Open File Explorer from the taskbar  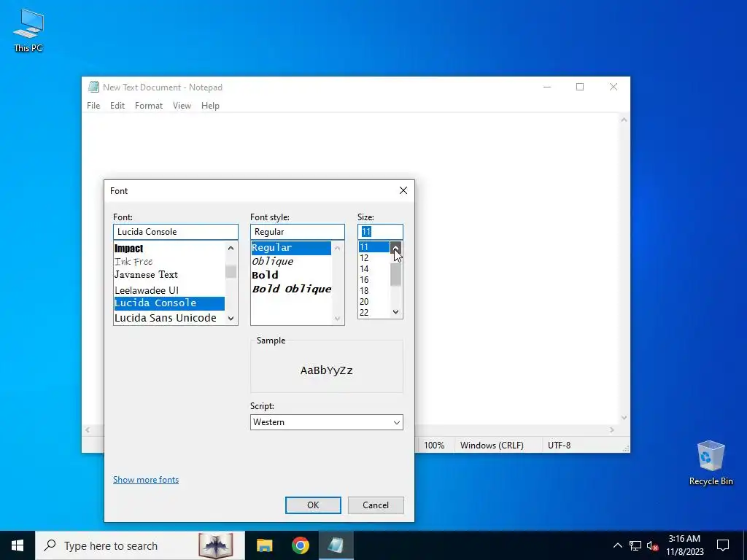click(x=264, y=545)
